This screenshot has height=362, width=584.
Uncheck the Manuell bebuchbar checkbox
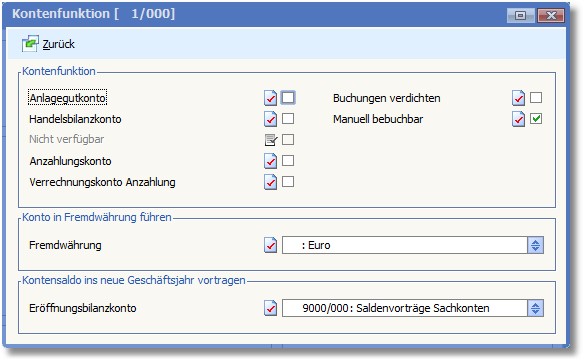click(x=536, y=119)
